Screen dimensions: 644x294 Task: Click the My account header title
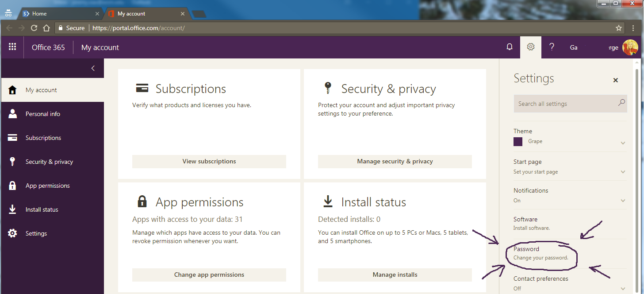(100, 47)
